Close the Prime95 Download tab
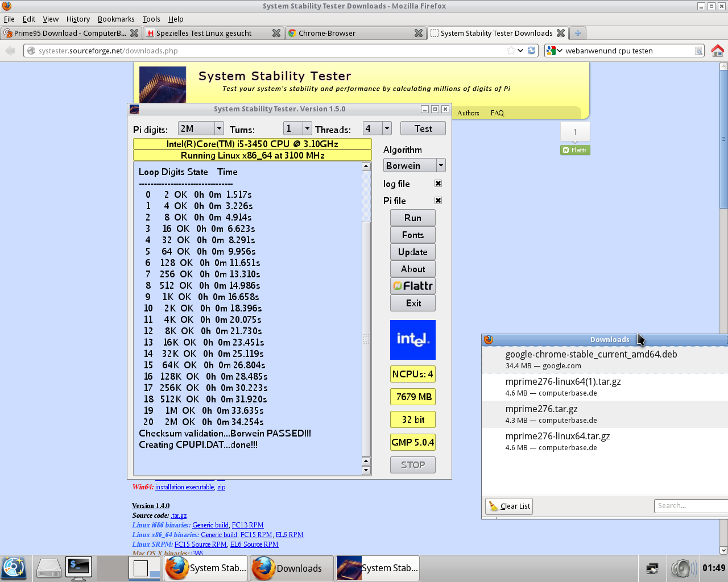Viewport: 728px width, 582px height. 134,33
